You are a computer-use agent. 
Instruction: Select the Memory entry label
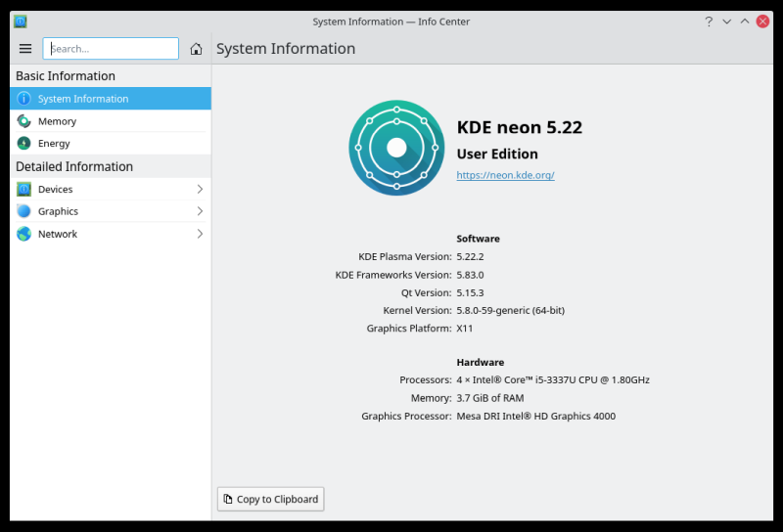(58, 121)
